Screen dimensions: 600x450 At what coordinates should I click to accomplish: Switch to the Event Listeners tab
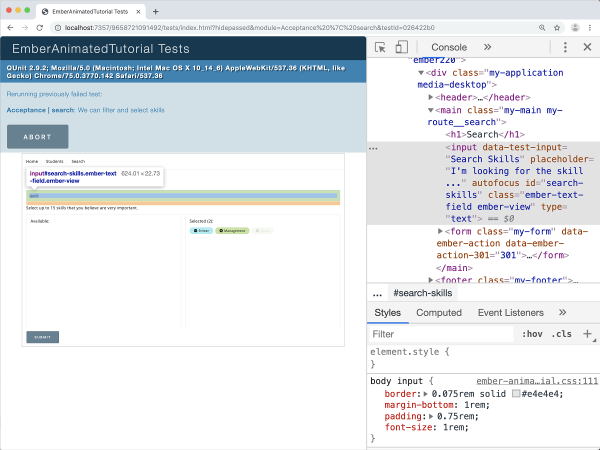click(510, 313)
